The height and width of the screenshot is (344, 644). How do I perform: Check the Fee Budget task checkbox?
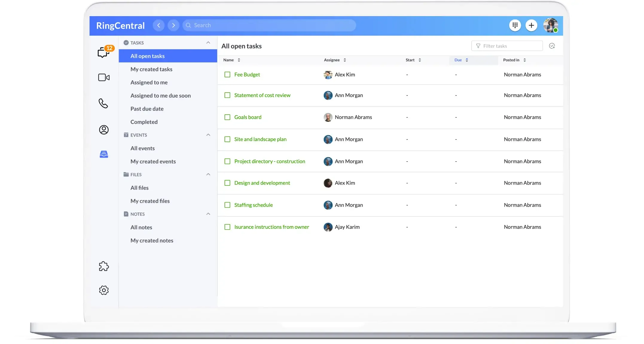pos(227,74)
